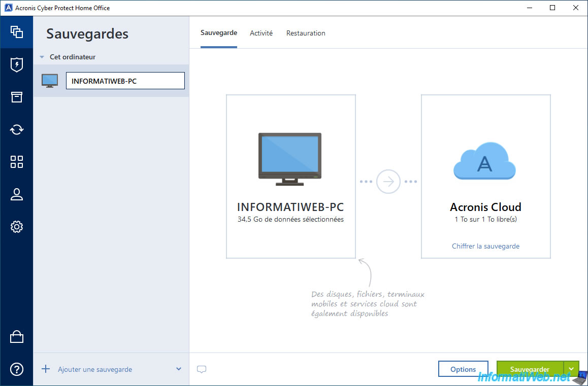Image resolution: width=588 pixels, height=386 pixels.
Task: Open the store shopping bag icon
Action: click(16, 337)
